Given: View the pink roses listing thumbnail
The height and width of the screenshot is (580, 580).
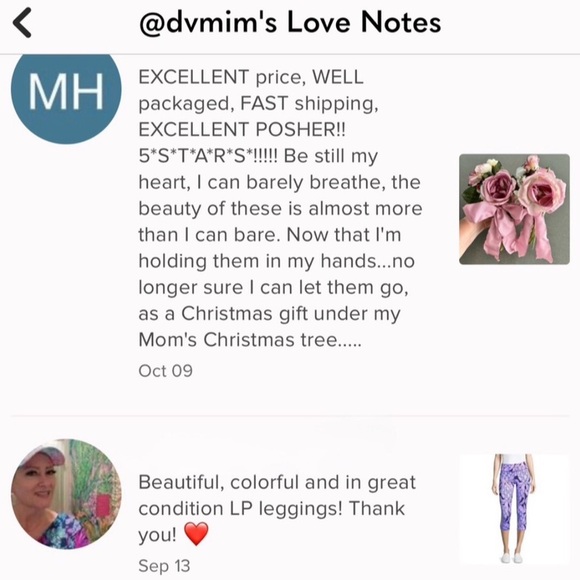Looking at the screenshot, I should click(x=515, y=209).
